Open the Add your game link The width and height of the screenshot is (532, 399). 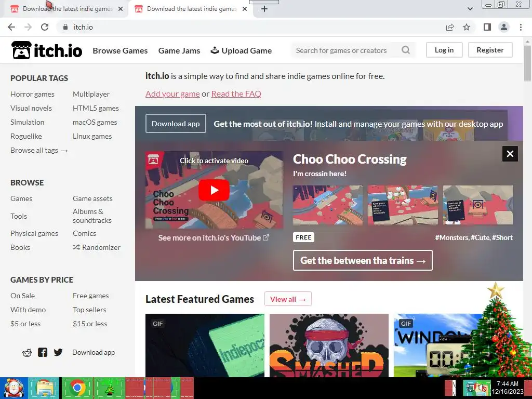click(x=172, y=94)
